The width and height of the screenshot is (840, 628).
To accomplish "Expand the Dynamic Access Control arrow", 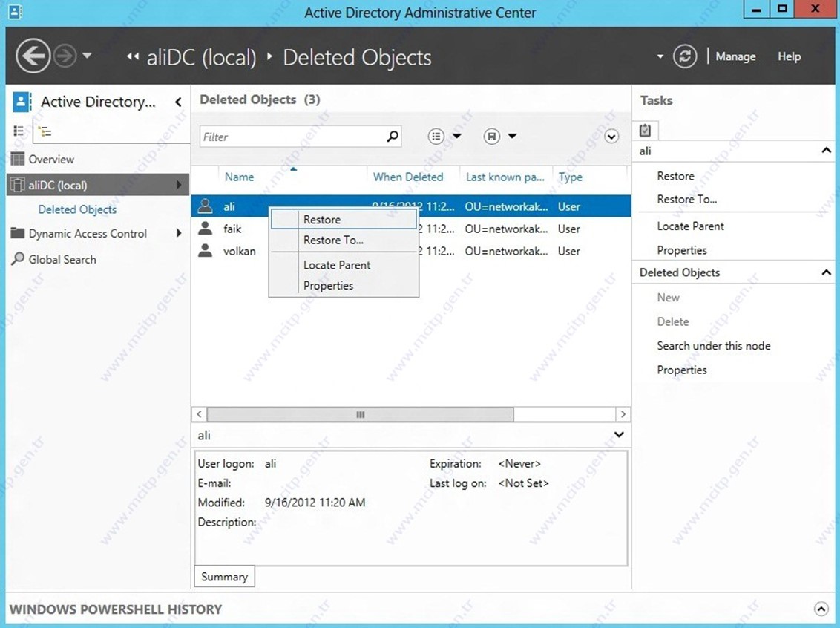I will (179, 233).
